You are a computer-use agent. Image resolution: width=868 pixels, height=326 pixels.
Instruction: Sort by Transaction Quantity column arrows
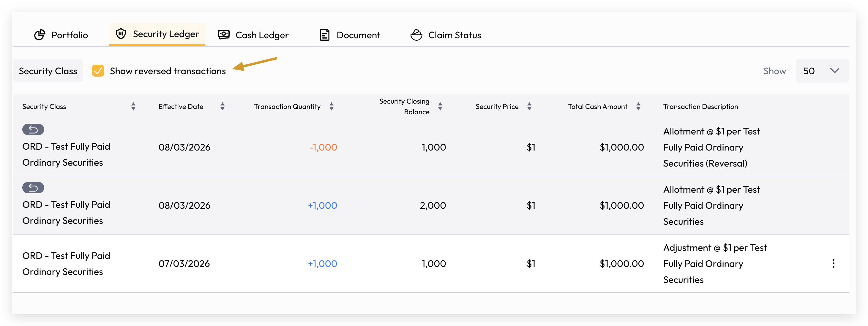tap(332, 107)
